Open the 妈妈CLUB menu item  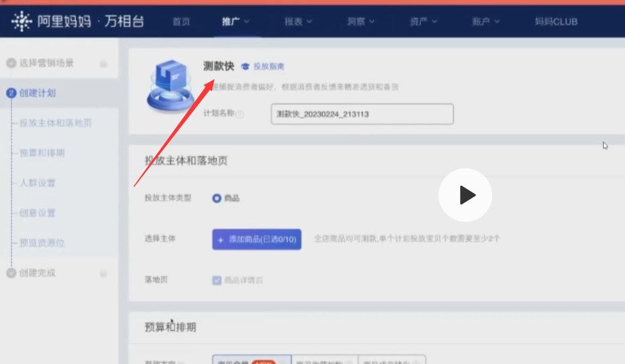[x=556, y=21]
